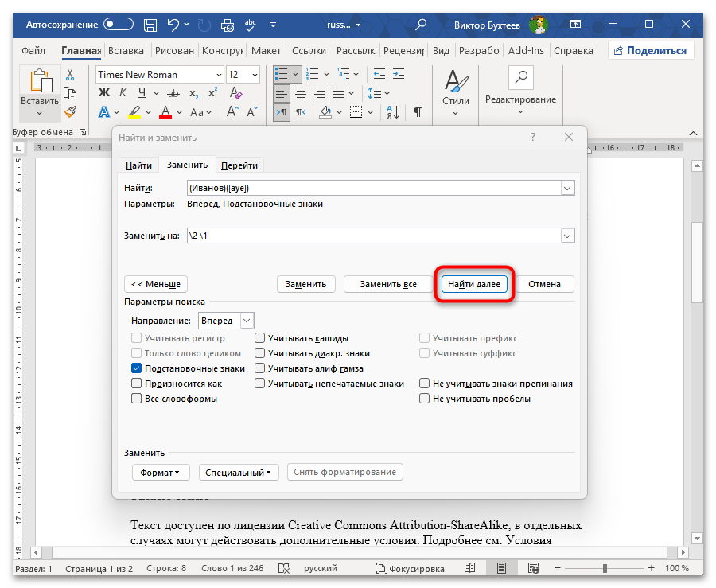Open the Направление direction dropdown
The image size is (716, 588).
(224, 321)
